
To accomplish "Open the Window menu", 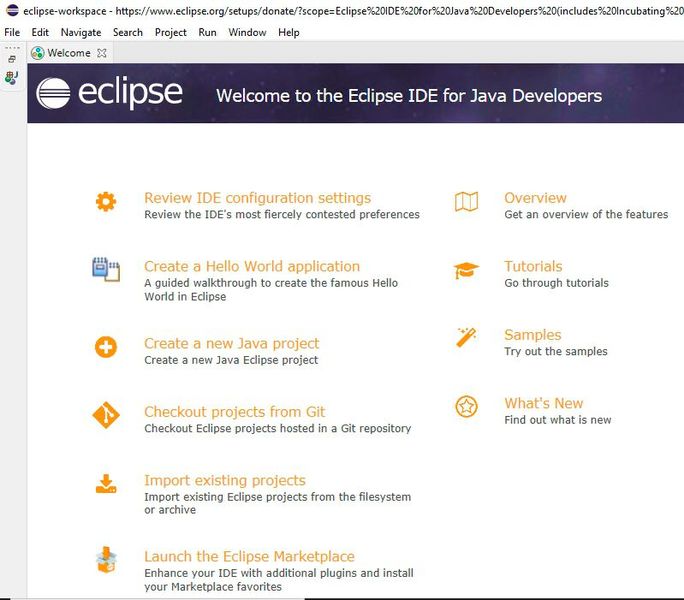I will pyautogui.click(x=247, y=32).
